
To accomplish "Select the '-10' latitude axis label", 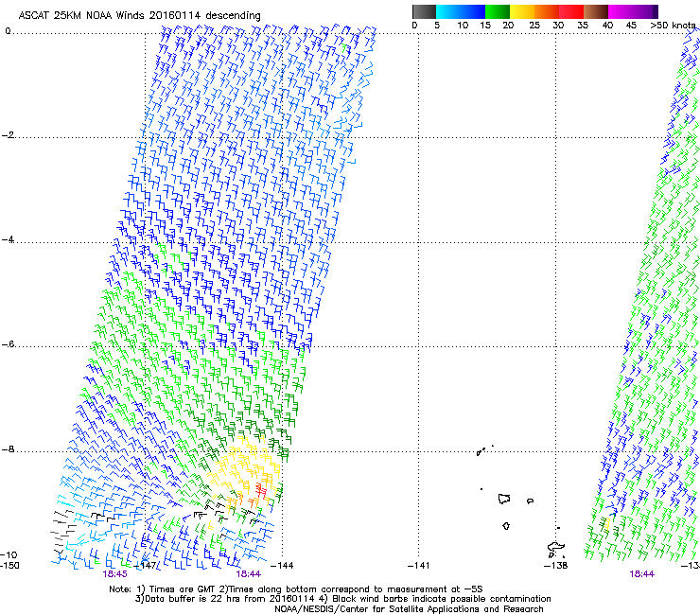I will coord(9,554).
